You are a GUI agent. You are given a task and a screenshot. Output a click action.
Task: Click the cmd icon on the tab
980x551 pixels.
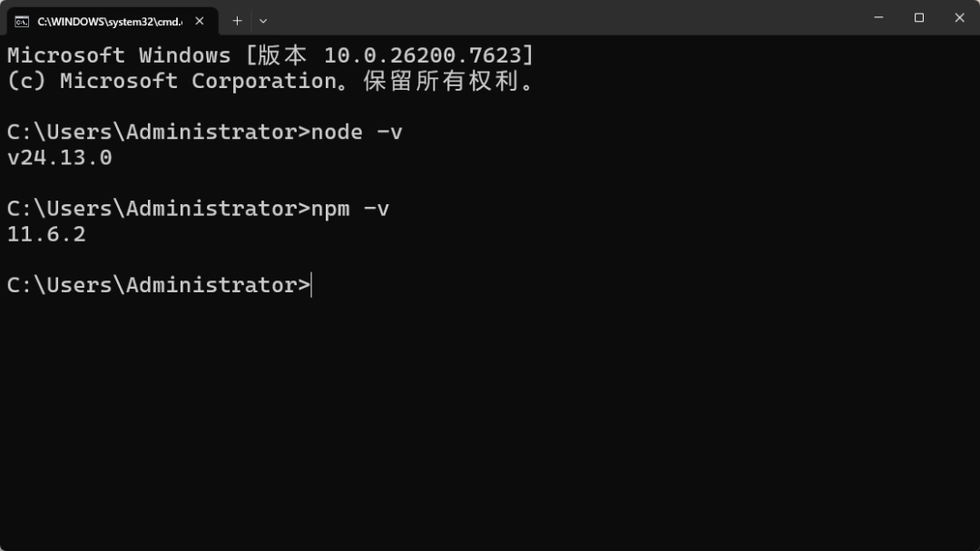pos(22,21)
